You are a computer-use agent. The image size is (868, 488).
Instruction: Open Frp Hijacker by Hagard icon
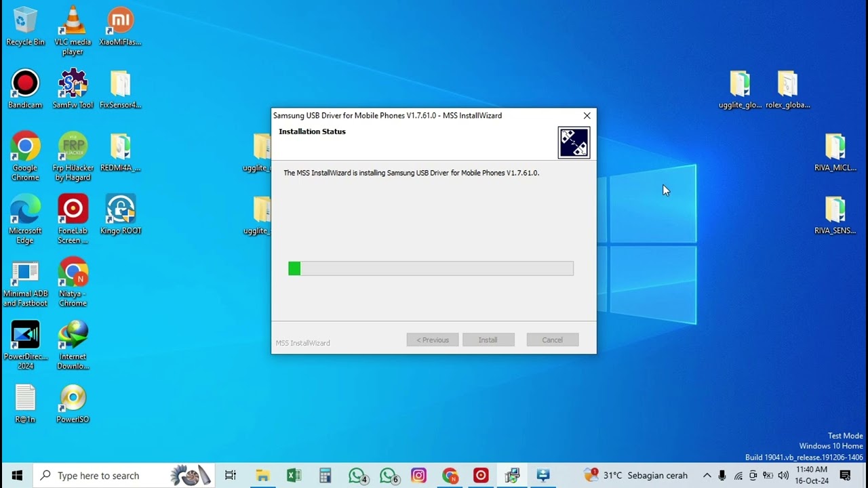point(73,157)
